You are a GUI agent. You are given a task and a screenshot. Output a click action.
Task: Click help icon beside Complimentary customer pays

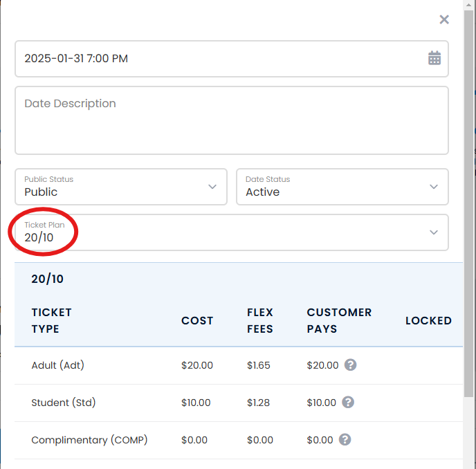point(345,439)
